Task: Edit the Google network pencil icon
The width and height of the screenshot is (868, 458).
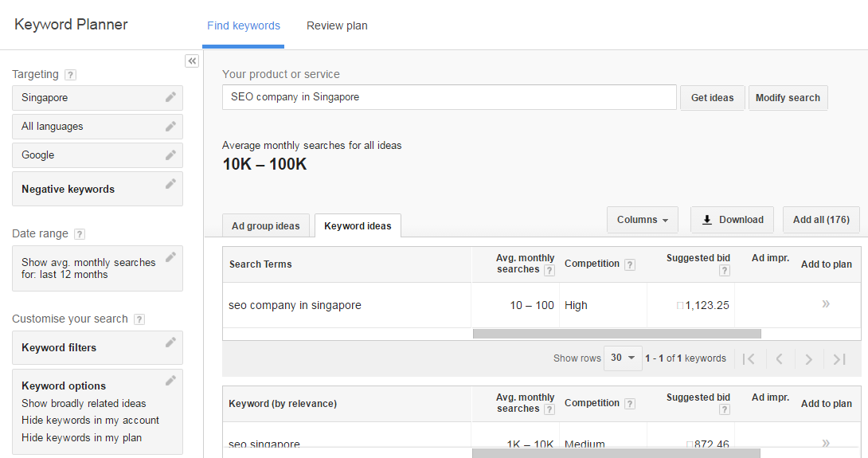Action: (x=170, y=155)
